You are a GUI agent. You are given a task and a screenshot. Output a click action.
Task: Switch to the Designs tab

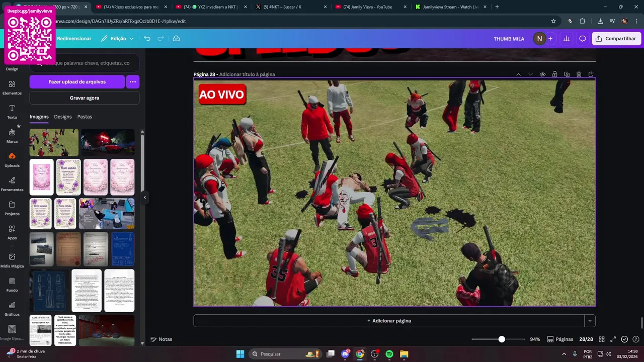(63, 117)
